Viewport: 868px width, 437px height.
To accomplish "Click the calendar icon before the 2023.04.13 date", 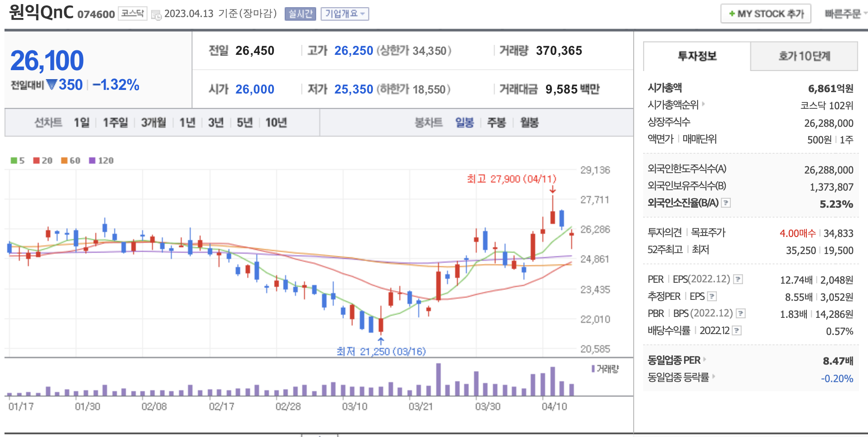I will [x=156, y=15].
